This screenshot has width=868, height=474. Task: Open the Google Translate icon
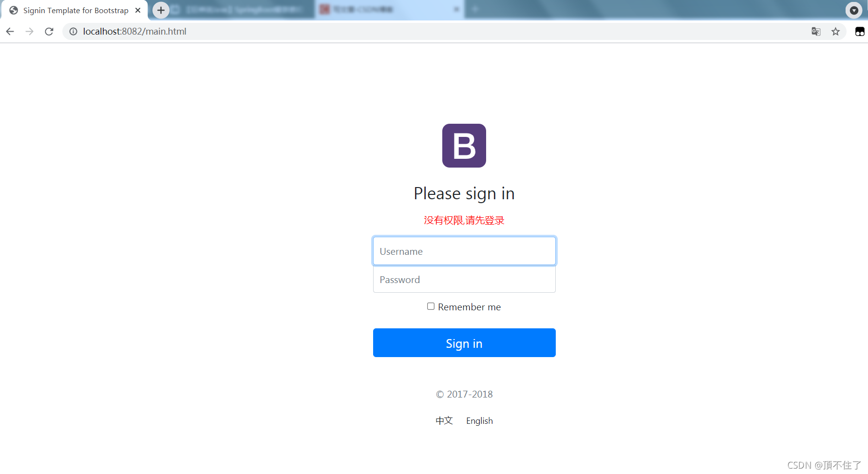(x=816, y=32)
